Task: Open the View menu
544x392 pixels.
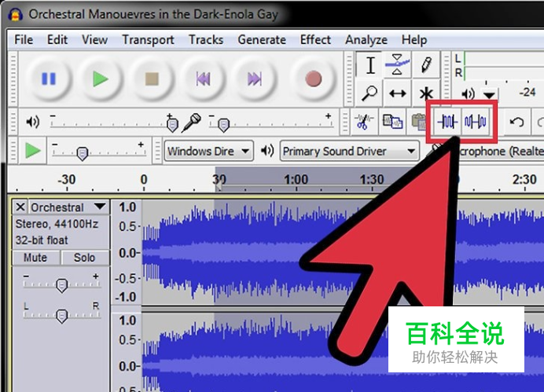Action: click(x=94, y=40)
